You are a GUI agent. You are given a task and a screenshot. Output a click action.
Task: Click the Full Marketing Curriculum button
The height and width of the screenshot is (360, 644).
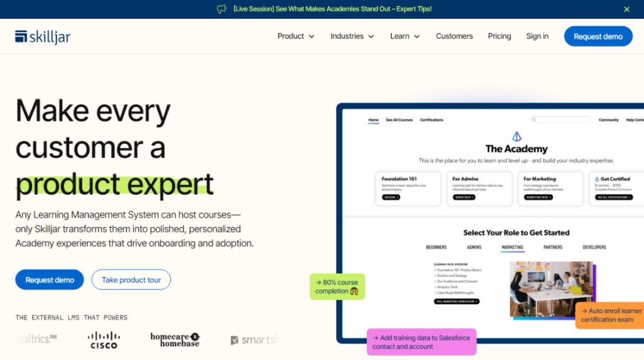click(457, 301)
